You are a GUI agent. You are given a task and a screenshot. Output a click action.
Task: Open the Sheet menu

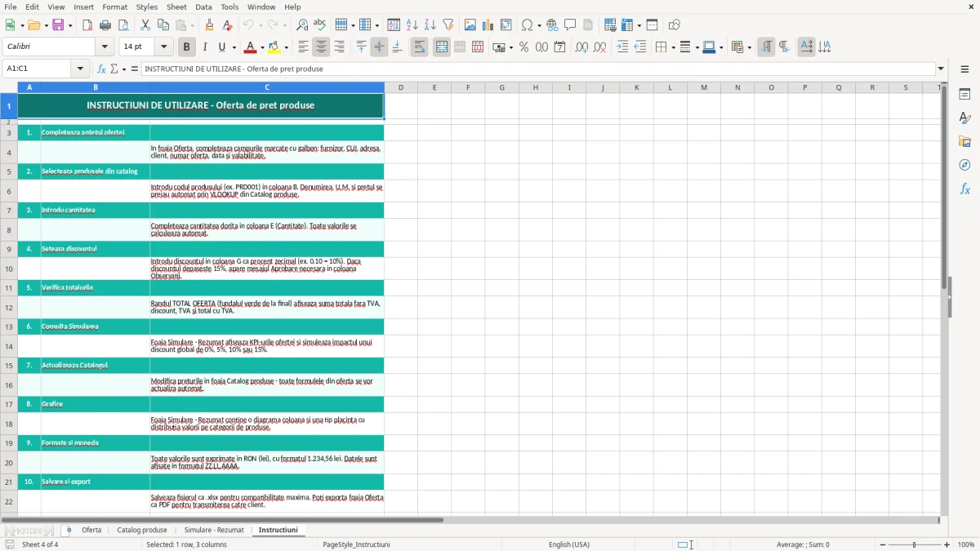[176, 7]
